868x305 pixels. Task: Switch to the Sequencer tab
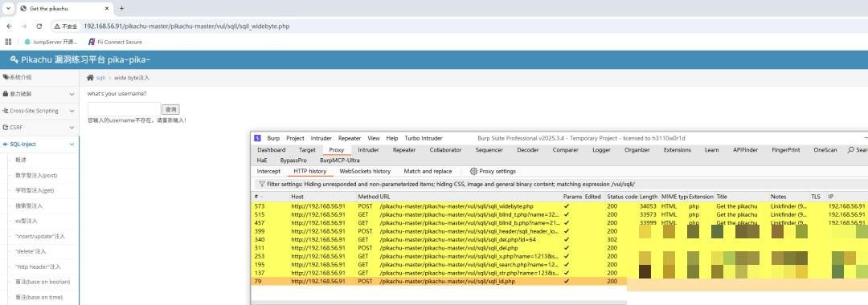[489, 150]
